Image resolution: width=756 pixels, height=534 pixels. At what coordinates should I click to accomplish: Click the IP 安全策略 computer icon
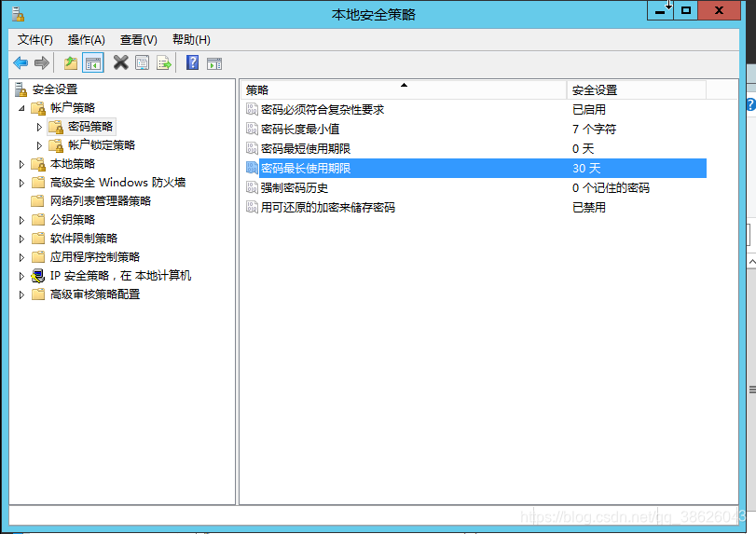pyautogui.click(x=37, y=276)
